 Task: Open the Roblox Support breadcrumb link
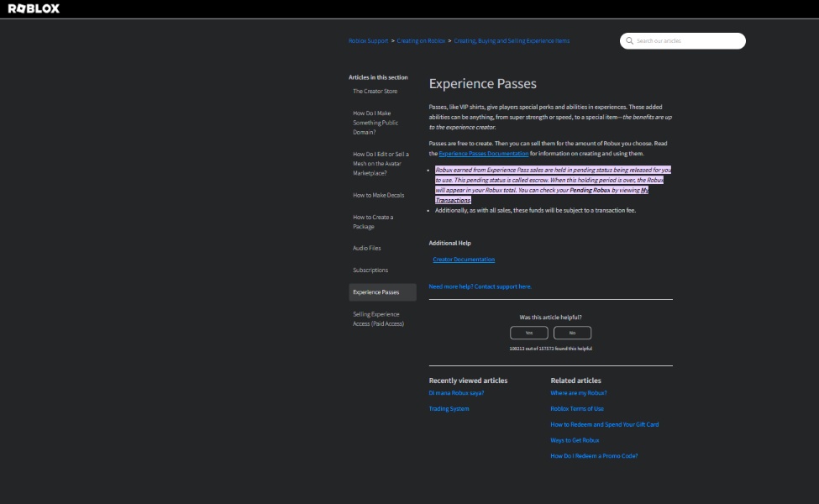click(368, 40)
